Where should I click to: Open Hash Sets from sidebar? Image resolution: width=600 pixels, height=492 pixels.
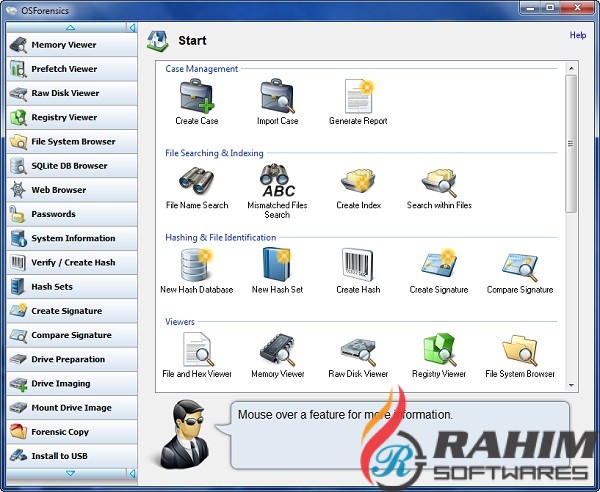tap(72, 287)
